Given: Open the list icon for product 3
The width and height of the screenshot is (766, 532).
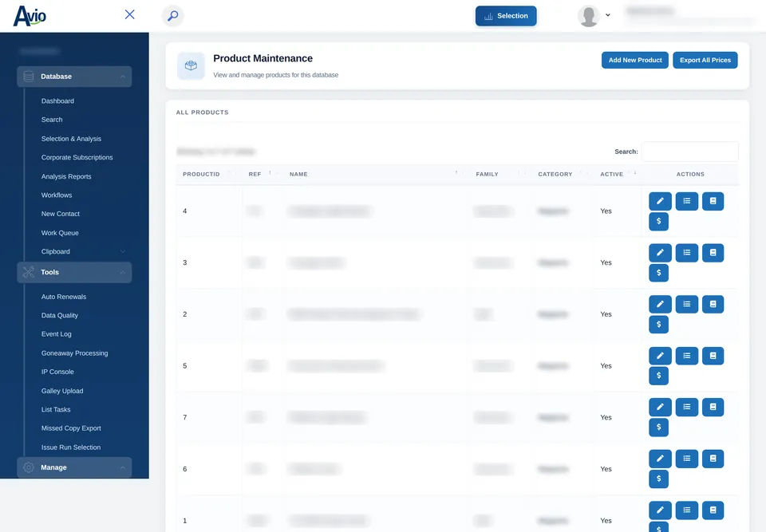Looking at the screenshot, I should coord(687,253).
